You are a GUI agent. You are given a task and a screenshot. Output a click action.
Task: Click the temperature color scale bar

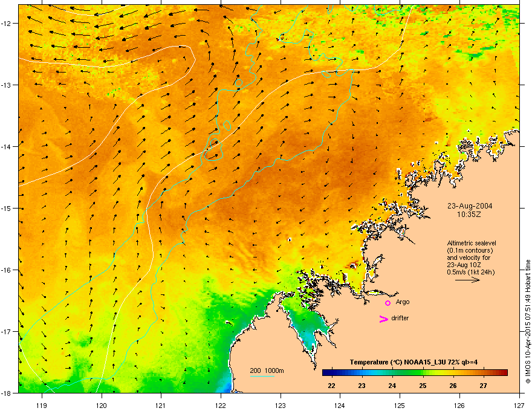pos(415,372)
